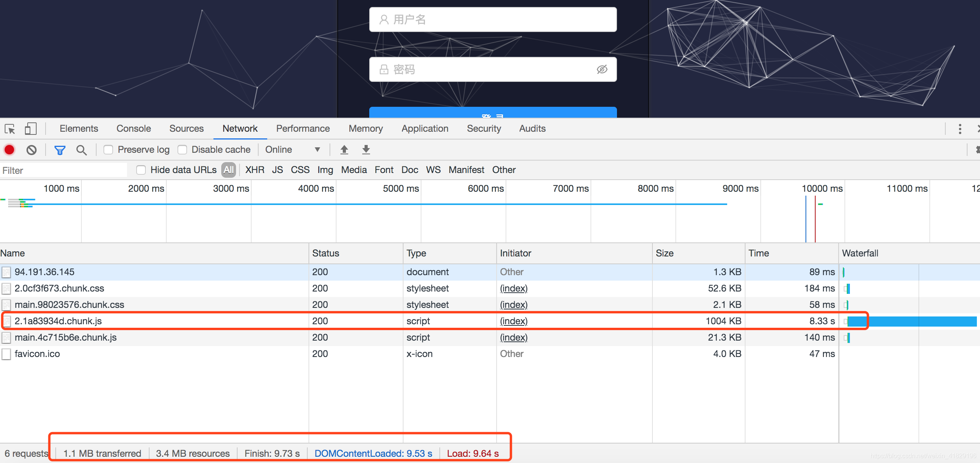This screenshot has height=463, width=980.
Task: Switch to the Console tab
Action: click(x=134, y=129)
